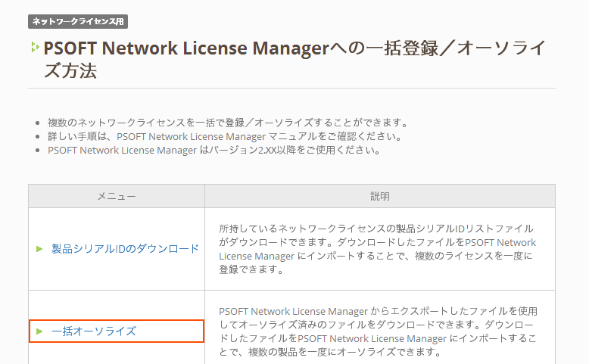Image resolution: width=589 pixels, height=364 pixels.
Task: Click the first bullet point dot marker
Action: point(38,123)
